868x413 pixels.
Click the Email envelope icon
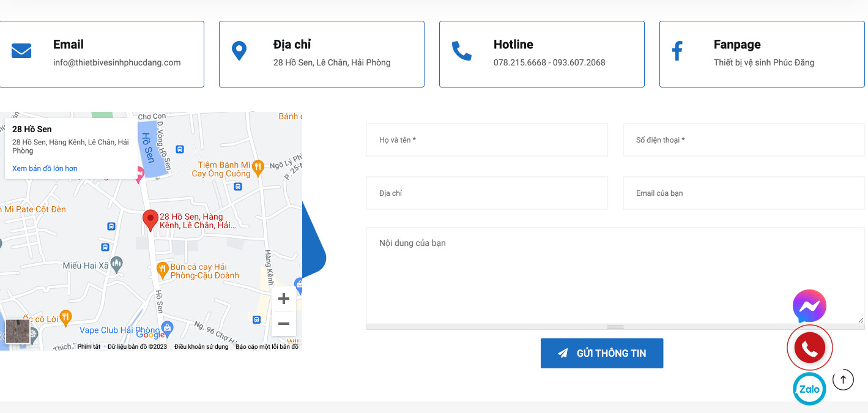[x=21, y=50]
